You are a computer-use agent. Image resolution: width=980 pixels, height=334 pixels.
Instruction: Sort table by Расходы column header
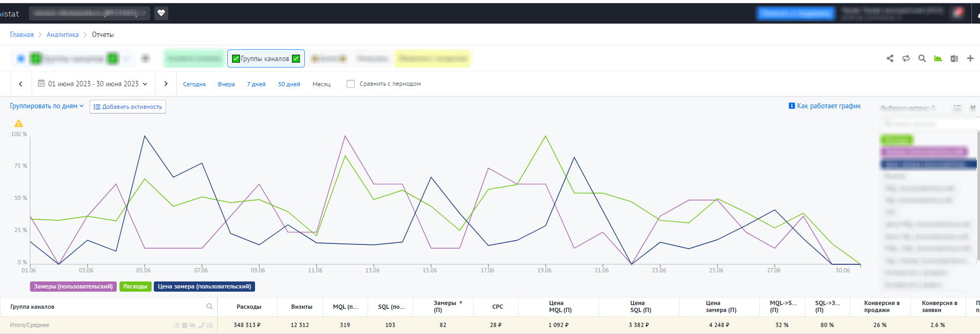249,307
